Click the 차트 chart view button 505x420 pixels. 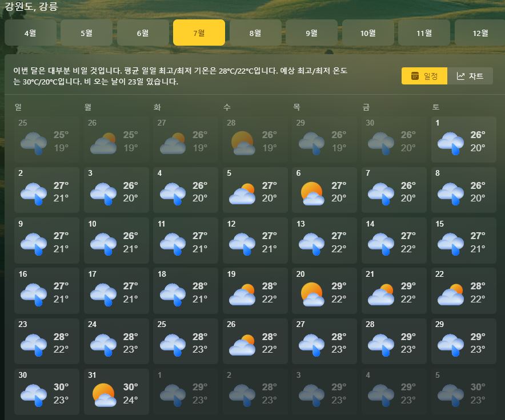pyautogui.click(x=470, y=76)
